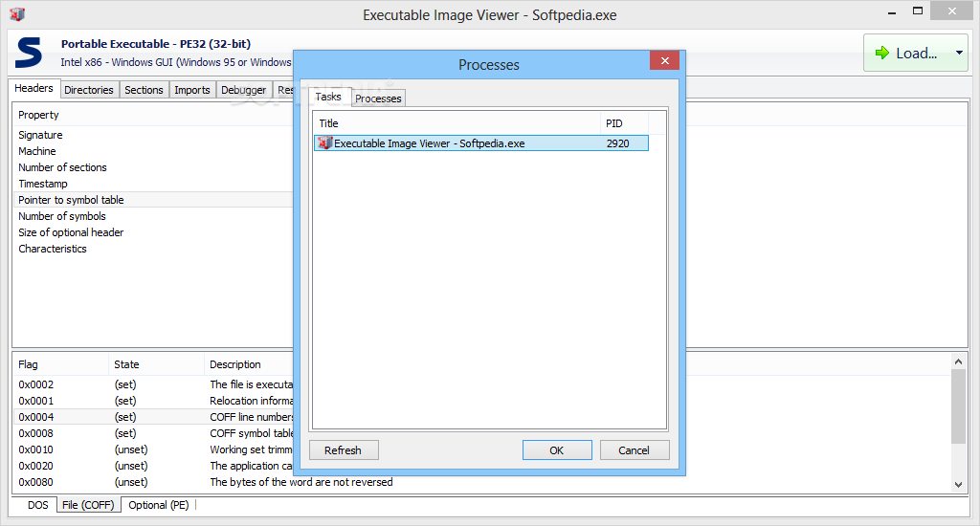The width and height of the screenshot is (980, 526).
Task: Click the flags list scroll up arrow
Action: 958,362
